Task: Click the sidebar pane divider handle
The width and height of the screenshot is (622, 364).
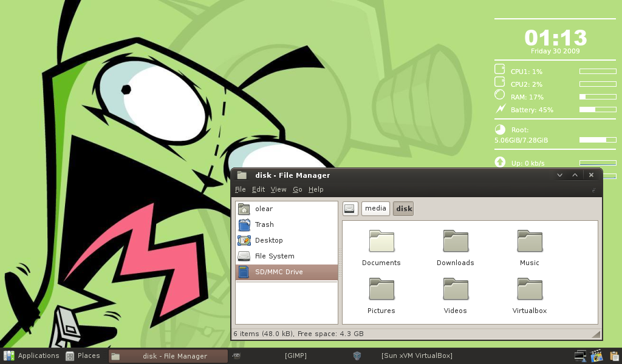Action: (340, 263)
